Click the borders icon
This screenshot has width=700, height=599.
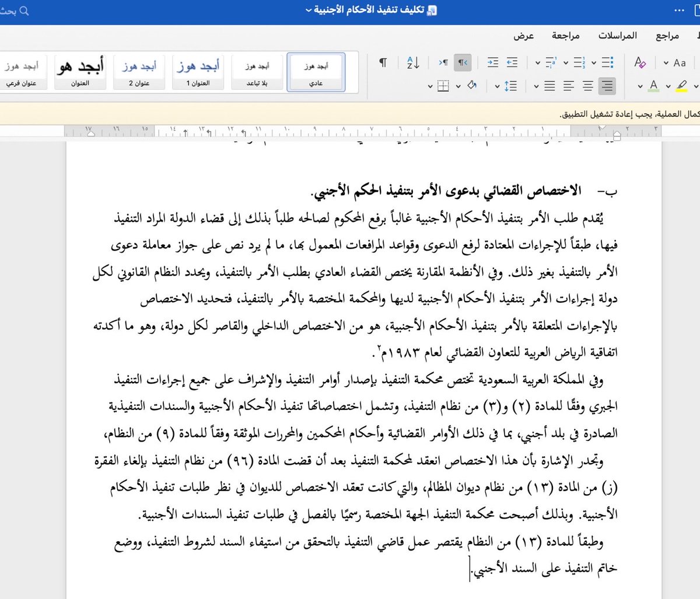pos(443,86)
